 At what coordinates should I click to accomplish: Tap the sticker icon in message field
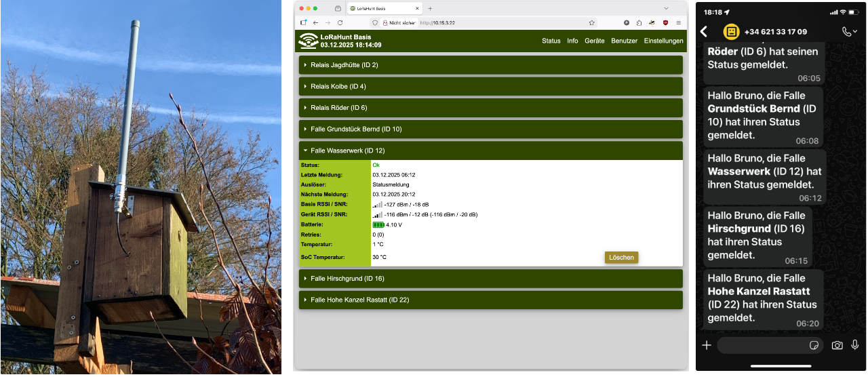[x=814, y=345]
